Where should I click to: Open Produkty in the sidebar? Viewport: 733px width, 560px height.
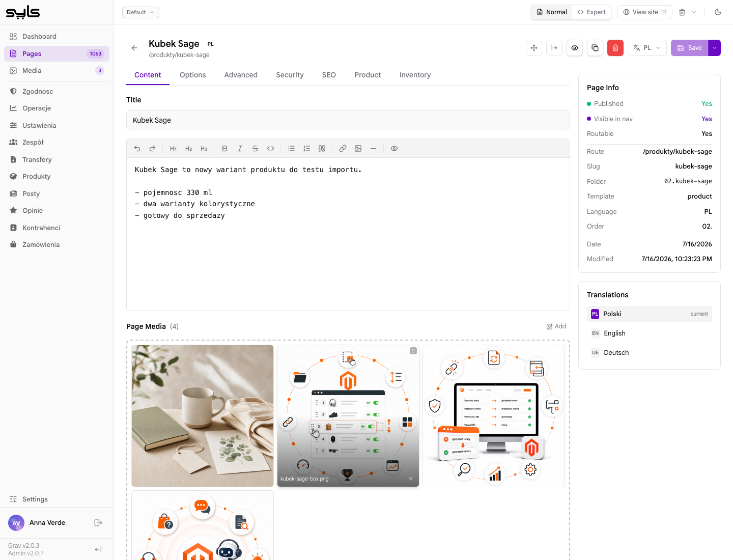point(57,177)
